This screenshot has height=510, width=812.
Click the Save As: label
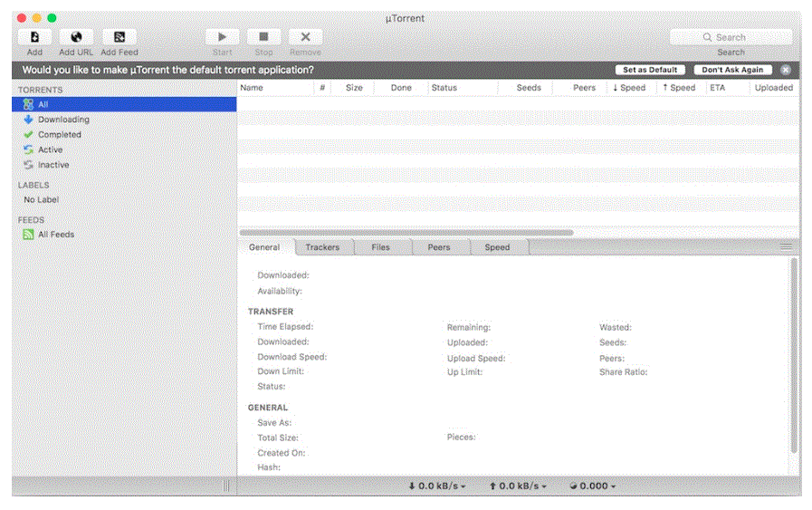[x=274, y=422]
